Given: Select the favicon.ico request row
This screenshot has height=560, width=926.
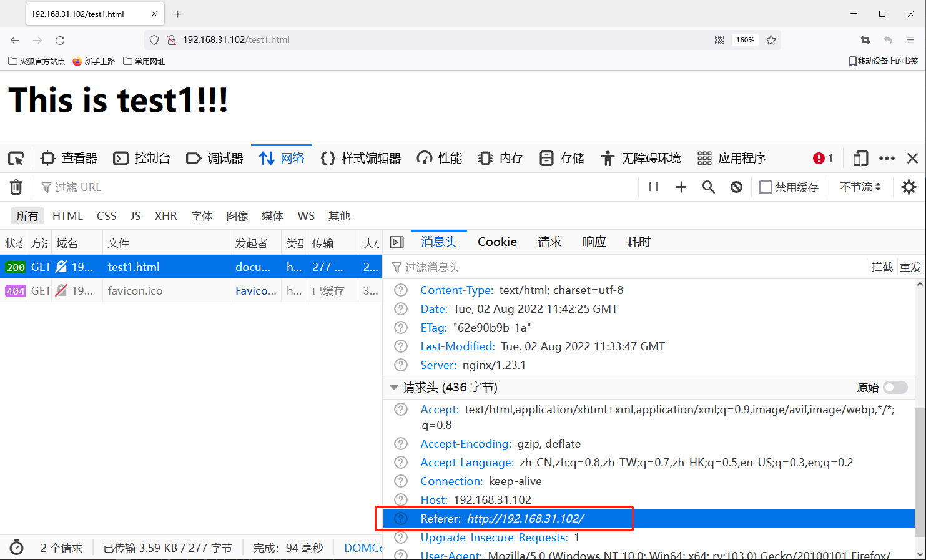Looking at the screenshot, I should [x=135, y=291].
